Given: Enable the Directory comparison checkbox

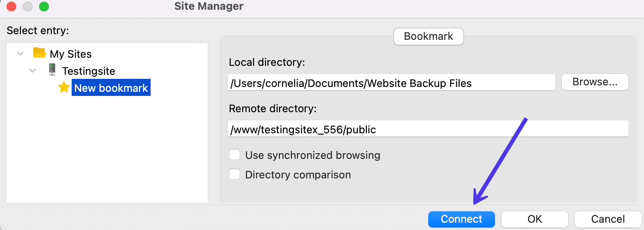Looking at the screenshot, I should coord(234,174).
